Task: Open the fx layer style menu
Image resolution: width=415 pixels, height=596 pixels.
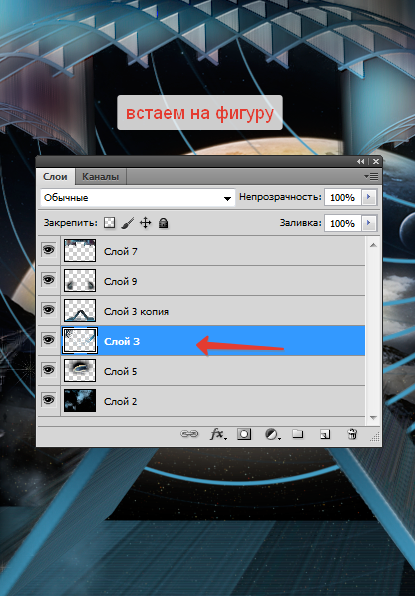Action: (x=217, y=434)
